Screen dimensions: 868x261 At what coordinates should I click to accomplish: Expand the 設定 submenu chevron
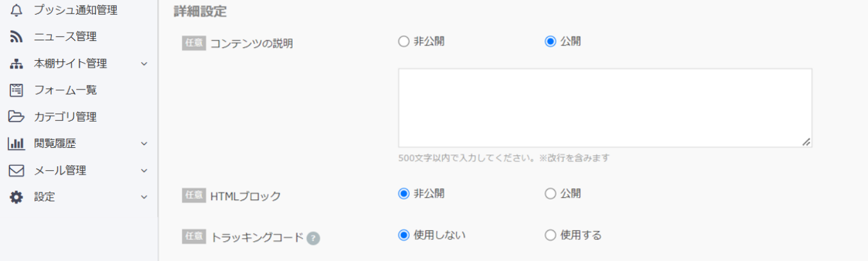point(144,197)
